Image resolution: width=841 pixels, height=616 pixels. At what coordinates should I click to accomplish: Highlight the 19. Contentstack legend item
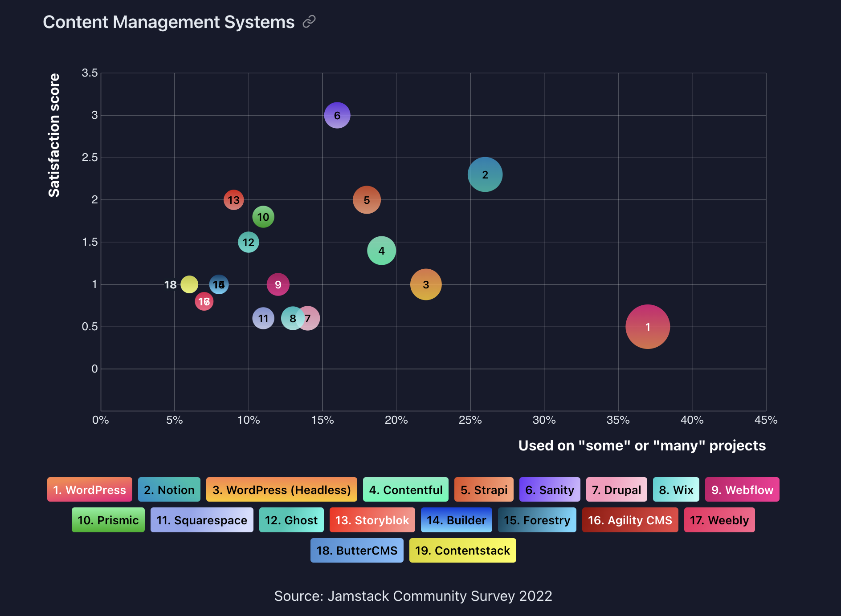[463, 550]
